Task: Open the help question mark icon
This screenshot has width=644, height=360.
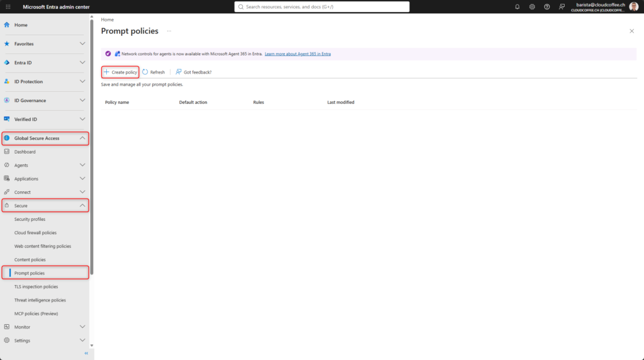Action: click(x=547, y=6)
